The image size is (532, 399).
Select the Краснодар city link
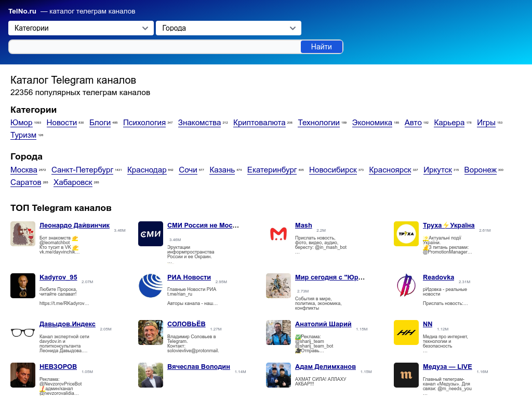point(147,170)
